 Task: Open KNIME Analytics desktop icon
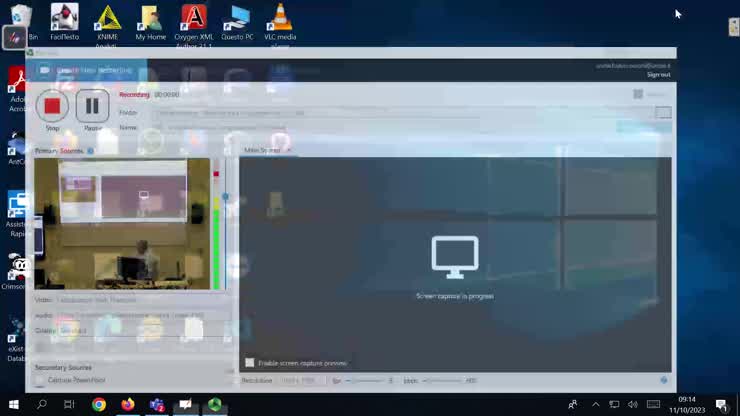tap(107, 24)
